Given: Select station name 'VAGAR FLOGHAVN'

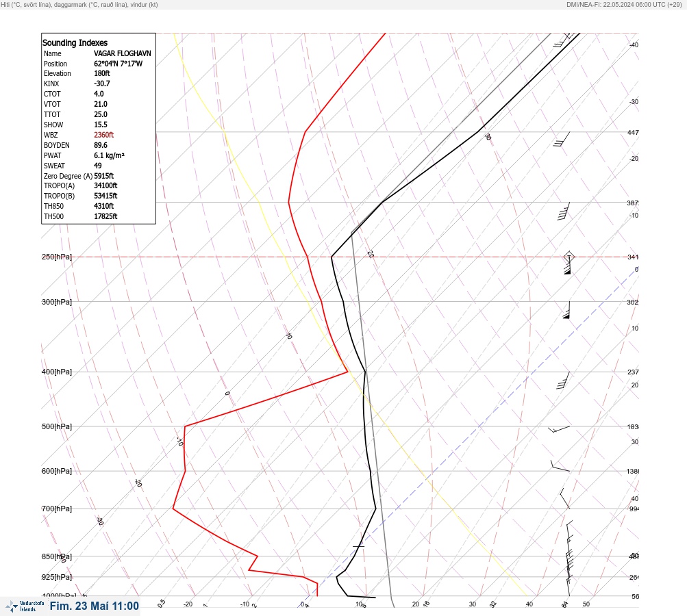Looking at the screenshot, I should click(x=122, y=53).
